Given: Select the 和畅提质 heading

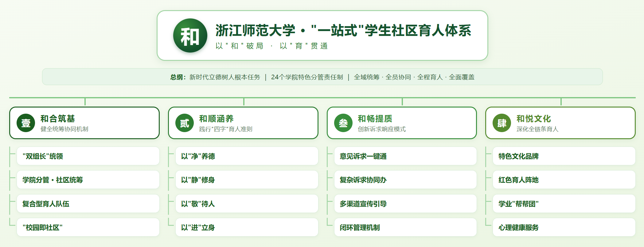Looking at the screenshot, I should click(x=375, y=119).
